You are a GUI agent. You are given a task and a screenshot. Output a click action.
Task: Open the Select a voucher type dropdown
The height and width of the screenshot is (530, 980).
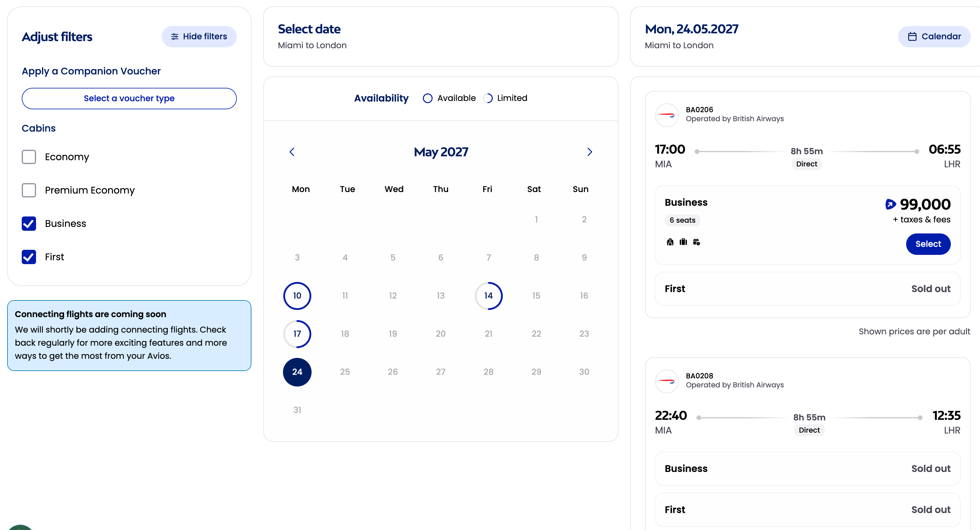[129, 99]
